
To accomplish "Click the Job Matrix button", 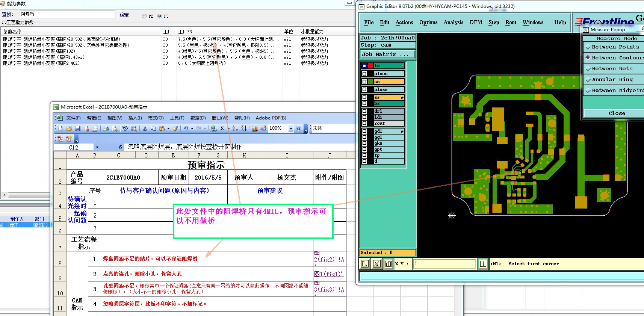I will click(x=388, y=54).
